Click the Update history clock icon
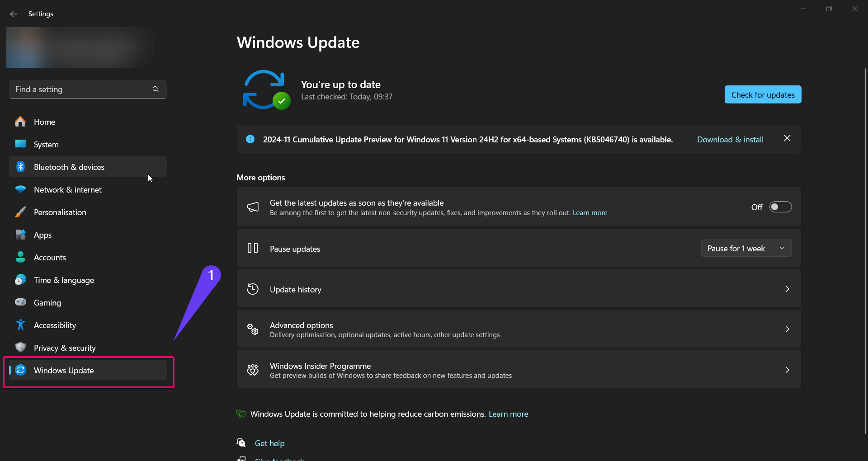The height and width of the screenshot is (461, 868). point(253,289)
